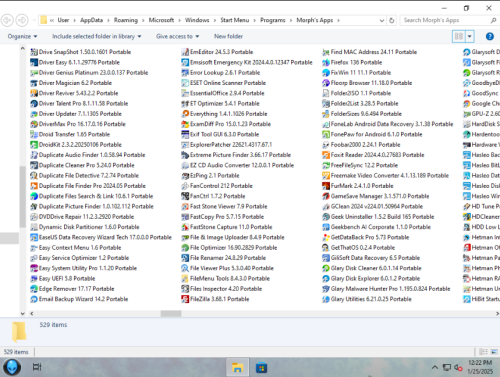Select the Everything 1.4.1.1026 Portable icon
The width and height of the screenshot is (500, 377).
[x=185, y=114]
